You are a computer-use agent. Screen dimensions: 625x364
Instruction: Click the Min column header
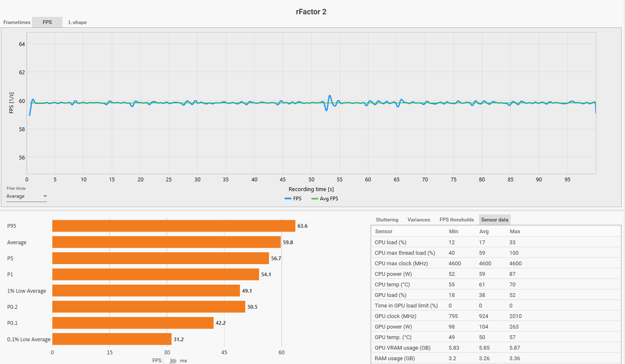pos(454,232)
